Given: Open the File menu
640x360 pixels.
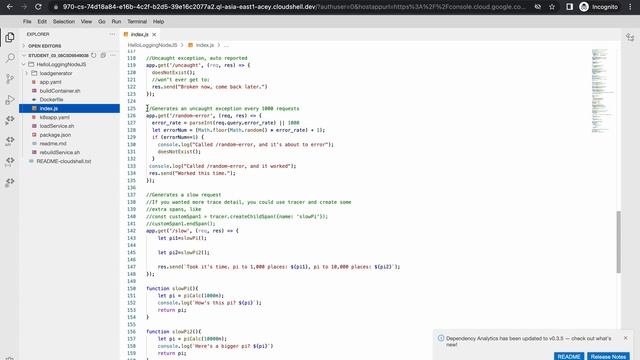Looking at the screenshot, I should (x=27, y=22).
